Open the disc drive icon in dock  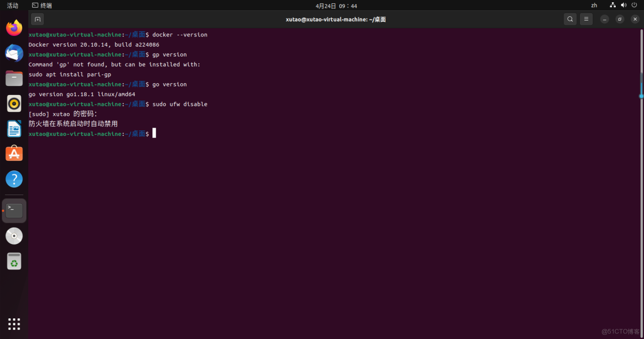[x=14, y=236]
